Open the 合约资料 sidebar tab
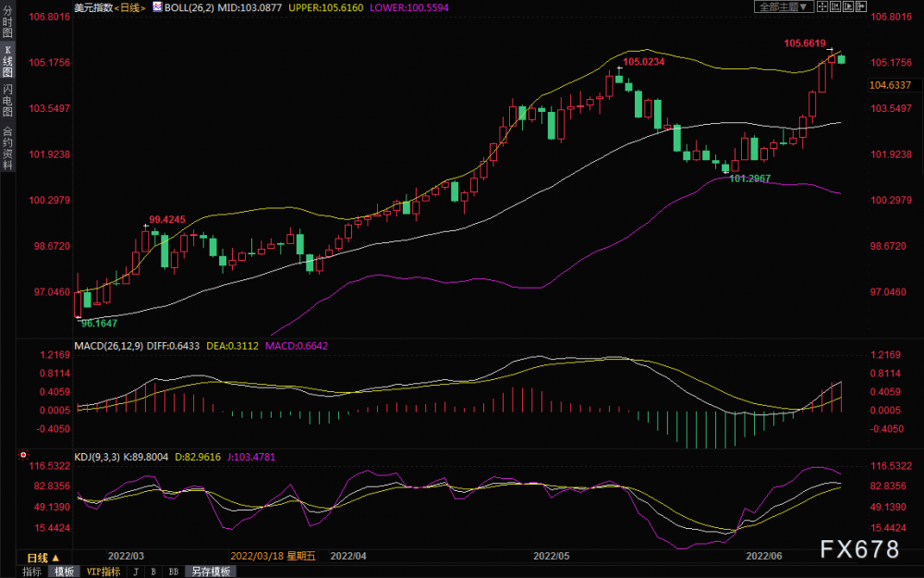 [x=7, y=148]
